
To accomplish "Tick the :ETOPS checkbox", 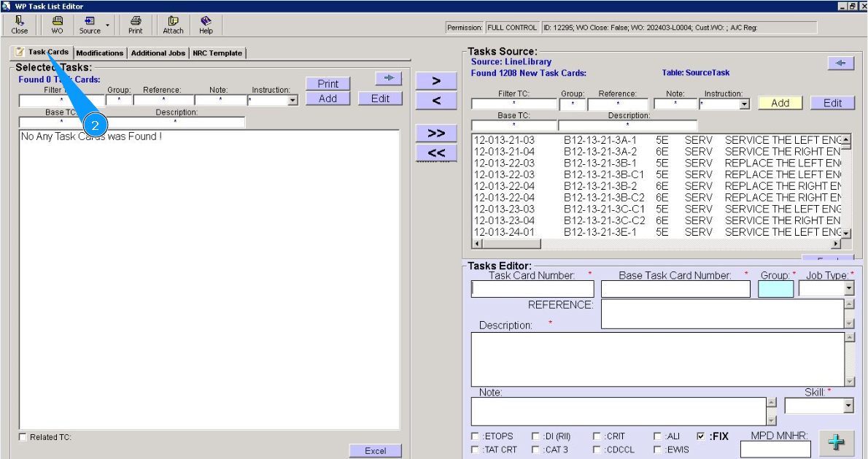I will tap(476, 436).
